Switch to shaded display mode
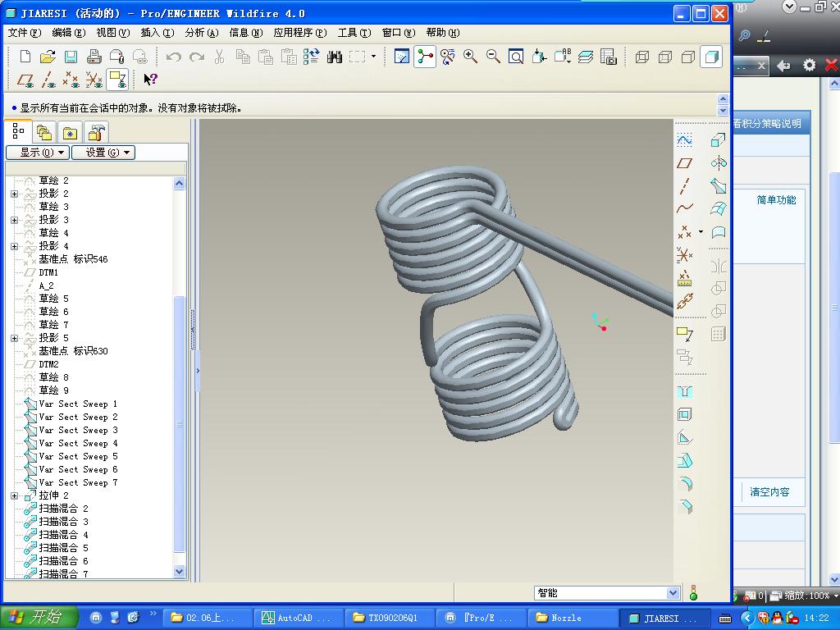This screenshot has width=840, height=630. tap(711, 57)
